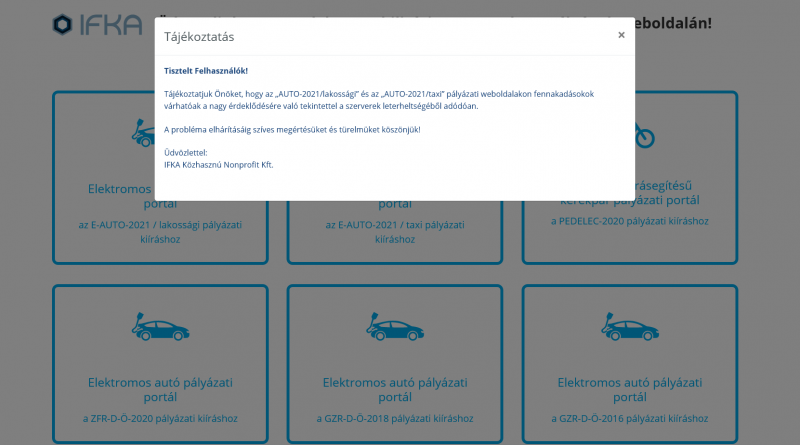Click the bicycle icon on the PEDELEC-2020 card

coord(645,136)
